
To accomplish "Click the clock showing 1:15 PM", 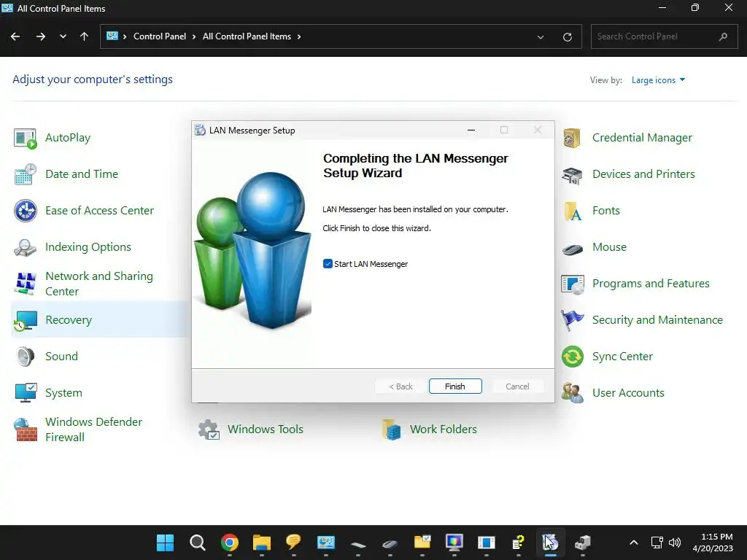I will (x=713, y=542).
